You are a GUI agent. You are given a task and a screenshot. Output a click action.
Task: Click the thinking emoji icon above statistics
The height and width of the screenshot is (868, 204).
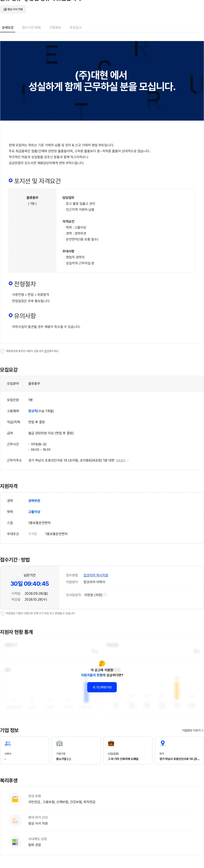click(102, 663)
